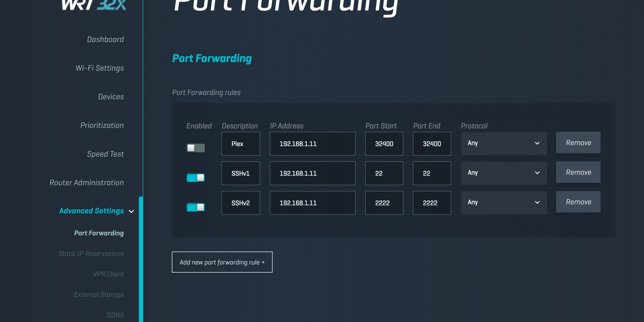Open the Prioritization page

(x=102, y=125)
